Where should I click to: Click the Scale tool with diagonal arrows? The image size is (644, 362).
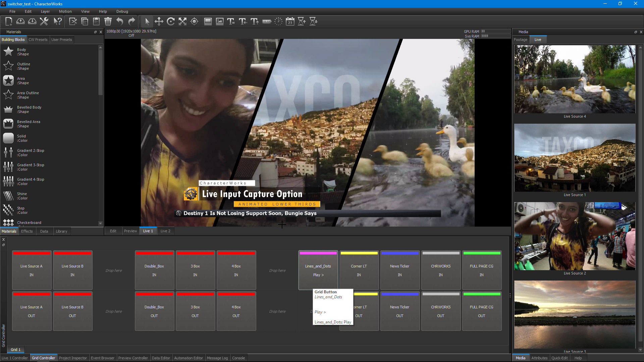click(182, 21)
